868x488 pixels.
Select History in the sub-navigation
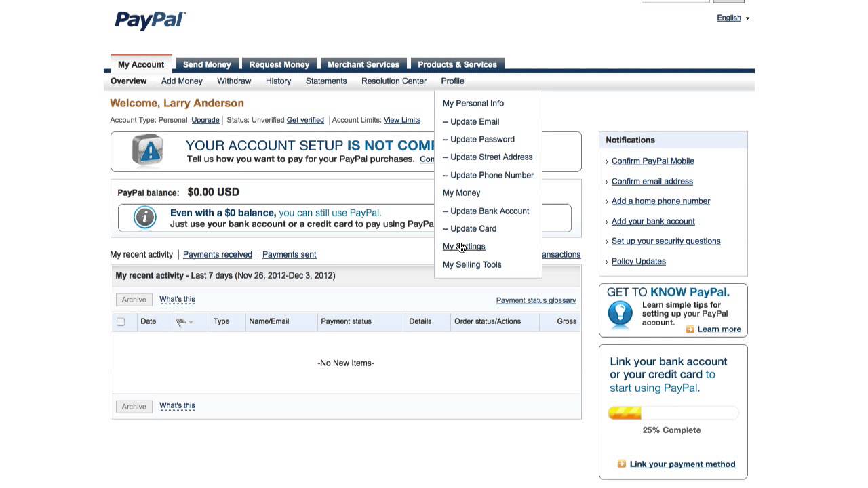pos(278,81)
